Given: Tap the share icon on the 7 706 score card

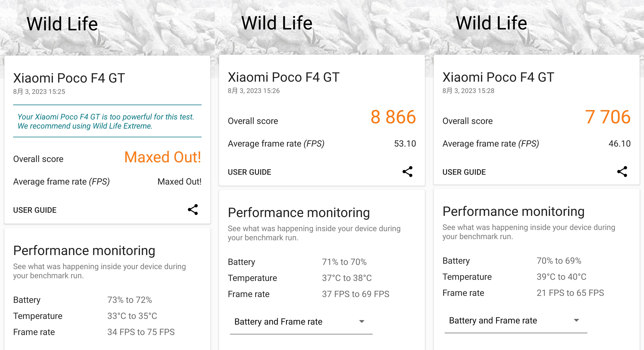Looking at the screenshot, I should tap(622, 172).
